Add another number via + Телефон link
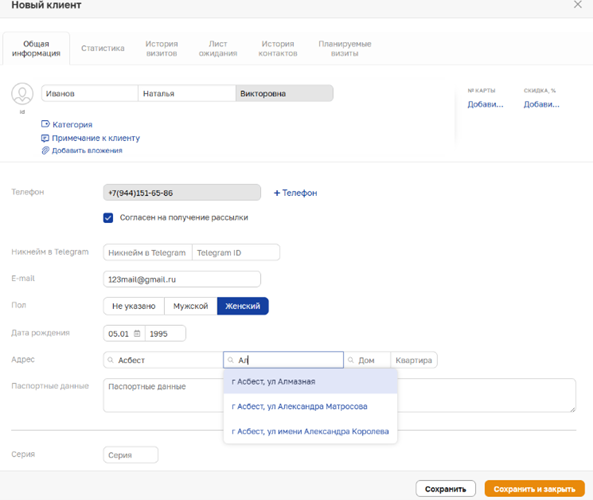 point(295,193)
